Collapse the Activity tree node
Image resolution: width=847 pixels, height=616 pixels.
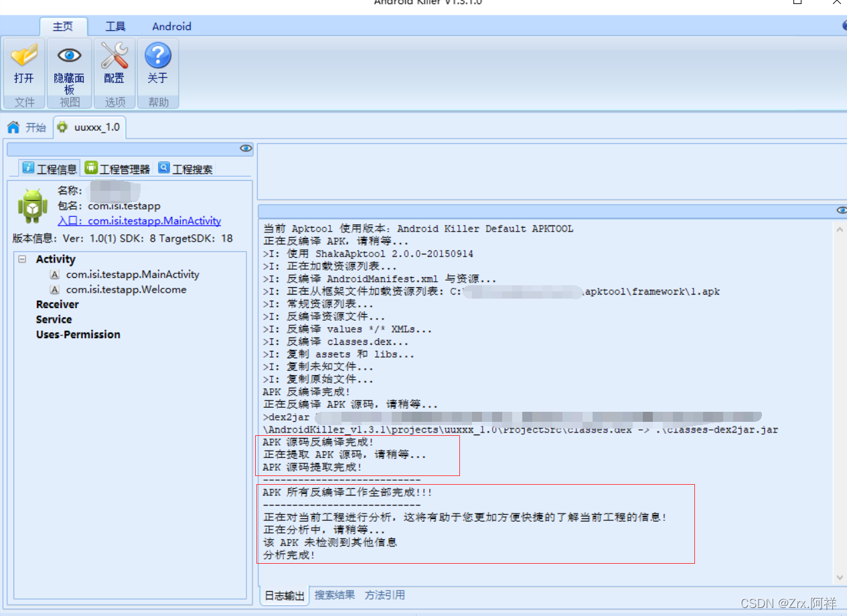(x=22, y=259)
